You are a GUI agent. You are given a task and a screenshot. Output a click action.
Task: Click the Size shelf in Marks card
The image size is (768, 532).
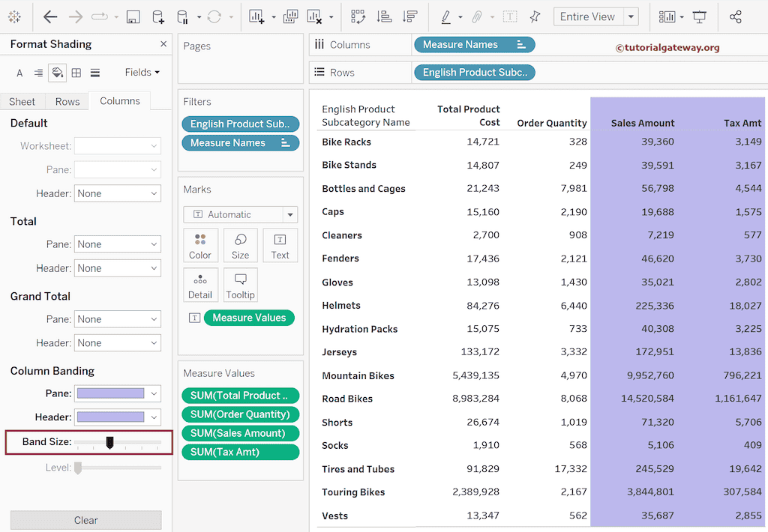(x=240, y=245)
